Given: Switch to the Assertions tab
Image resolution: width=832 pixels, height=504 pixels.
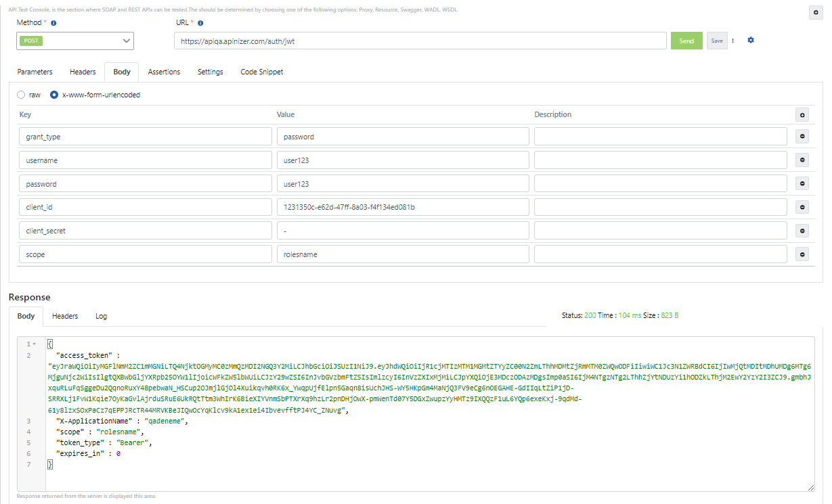Looking at the screenshot, I should tap(164, 72).
